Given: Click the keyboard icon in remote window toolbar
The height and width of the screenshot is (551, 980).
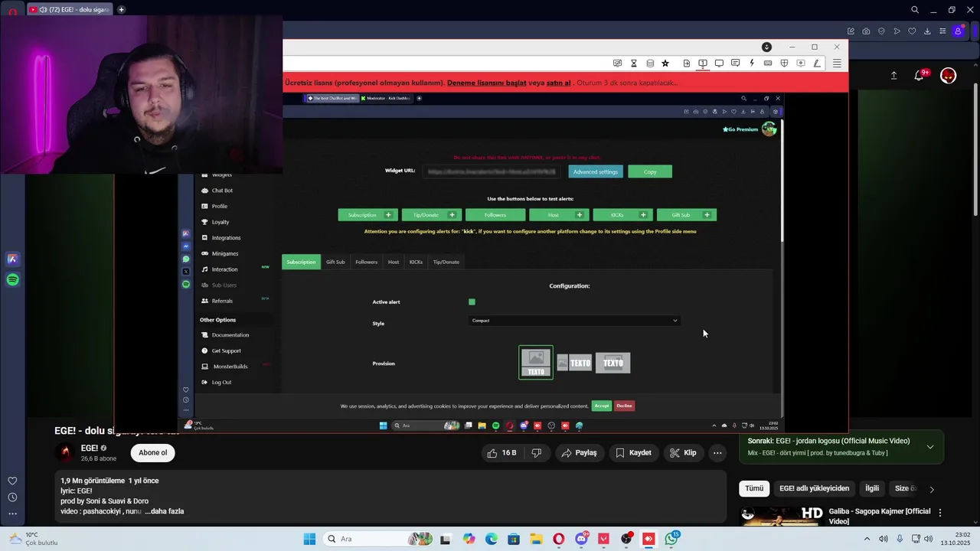Looking at the screenshot, I should click(x=768, y=64).
